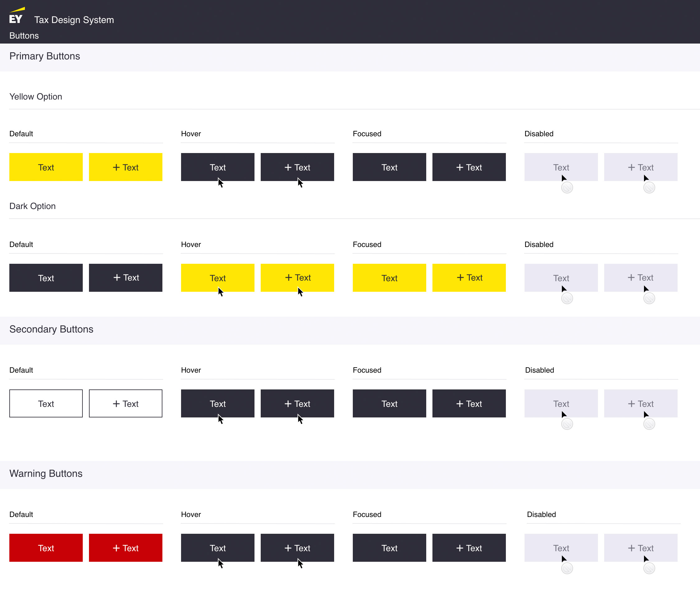Select the outlined secondary Text button
The height and width of the screenshot is (591, 700).
pos(46,403)
